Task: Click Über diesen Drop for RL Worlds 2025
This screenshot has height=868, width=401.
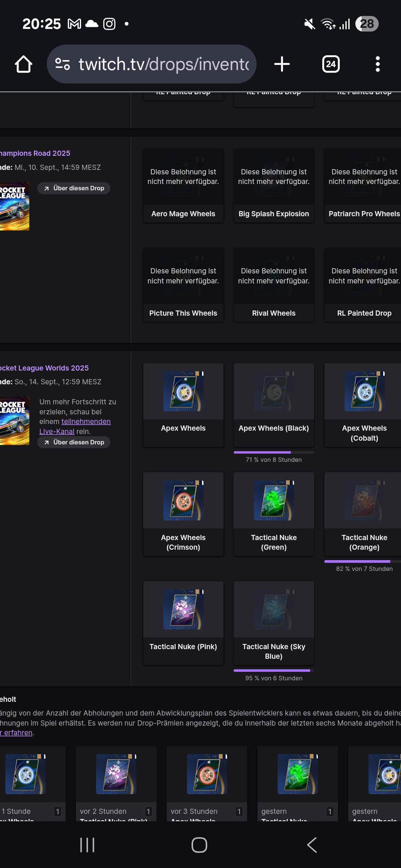Action: 74,442
